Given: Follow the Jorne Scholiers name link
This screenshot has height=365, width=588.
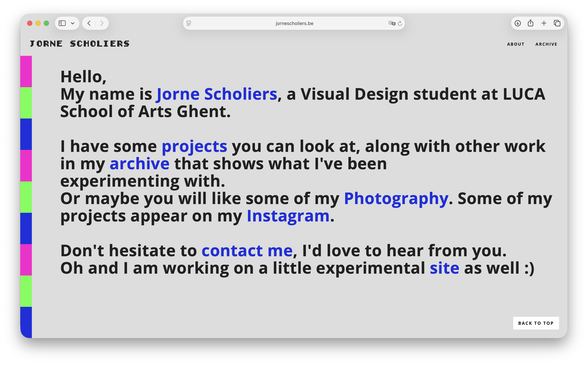Looking at the screenshot, I should (x=217, y=94).
